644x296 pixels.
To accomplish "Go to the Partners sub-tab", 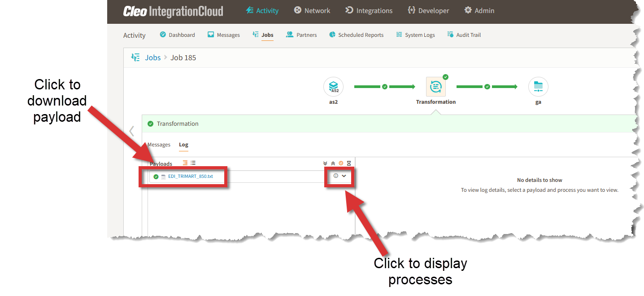I will pyautogui.click(x=301, y=35).
